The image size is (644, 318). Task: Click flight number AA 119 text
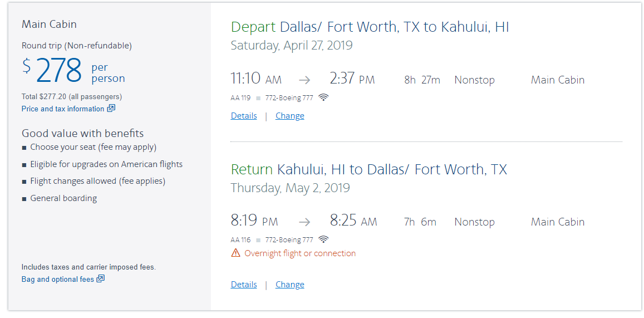[240, 98]
